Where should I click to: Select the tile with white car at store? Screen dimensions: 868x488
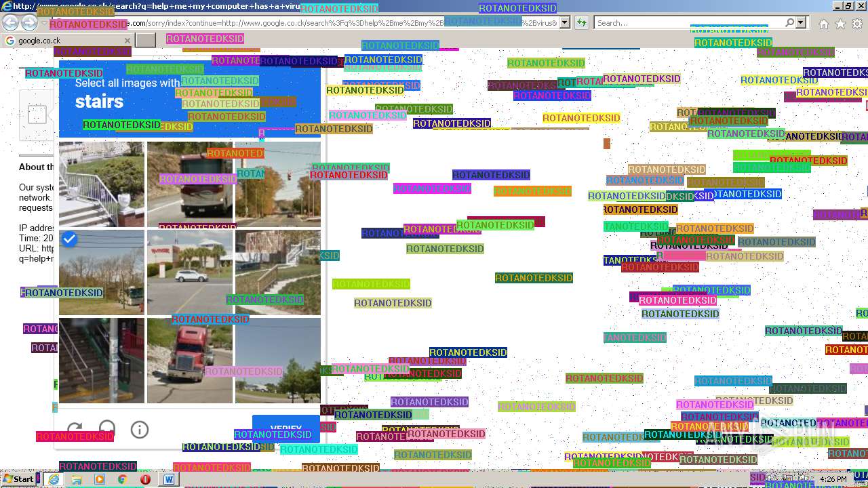tap(190, 272)
